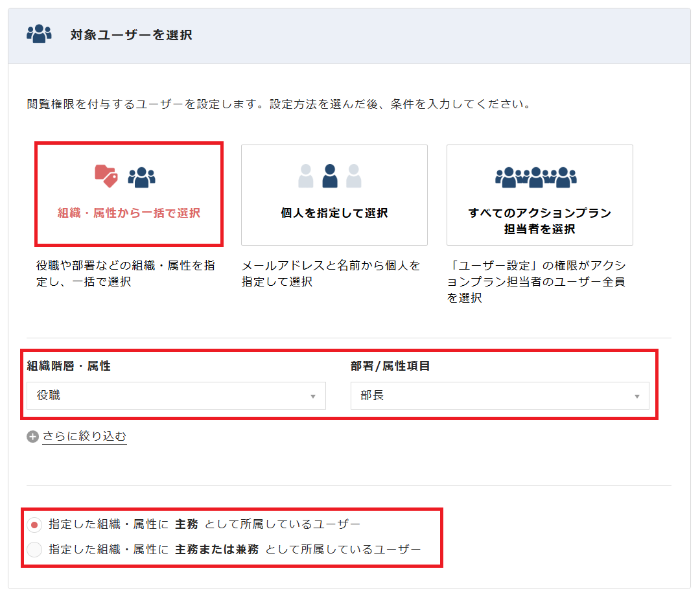Click the group icon beside the folder tag
The height and width of the screenshot is (595, 700).
coord(141,177)
